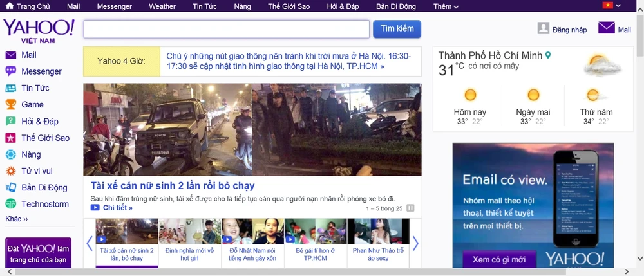Click the home icon next to Trang Chủ
The image size is (644, 276).
click(10, 6)
